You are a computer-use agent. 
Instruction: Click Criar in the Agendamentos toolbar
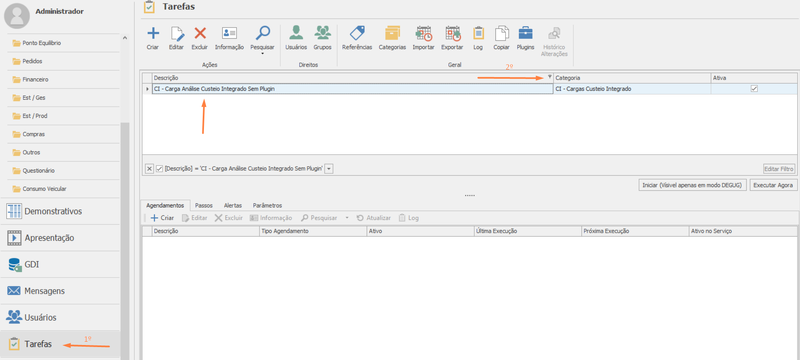(x=162, y=218)
